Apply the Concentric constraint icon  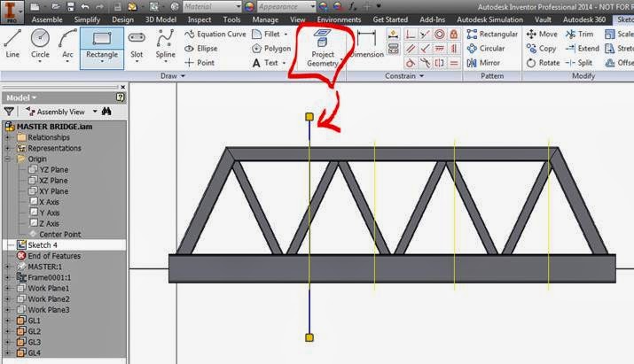[440, 35]
